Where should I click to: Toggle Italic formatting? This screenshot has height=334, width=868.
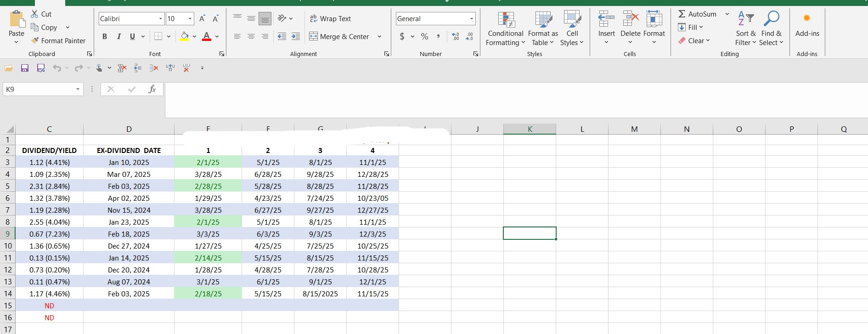(119, 36)
